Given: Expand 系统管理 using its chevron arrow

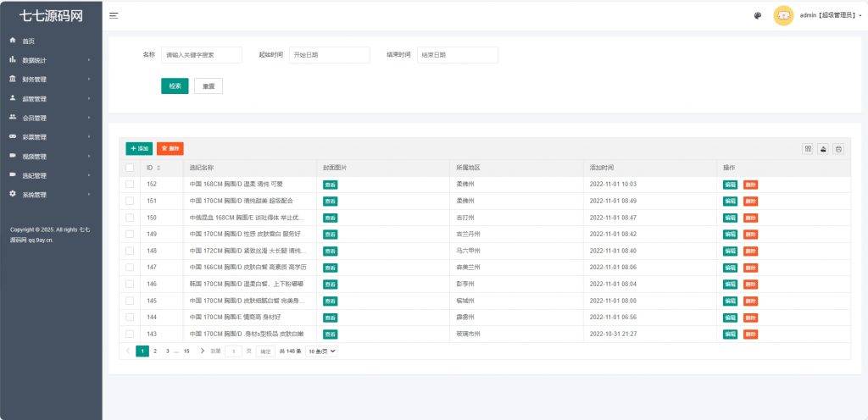Looking at the screenshot, I should [88, 195].
